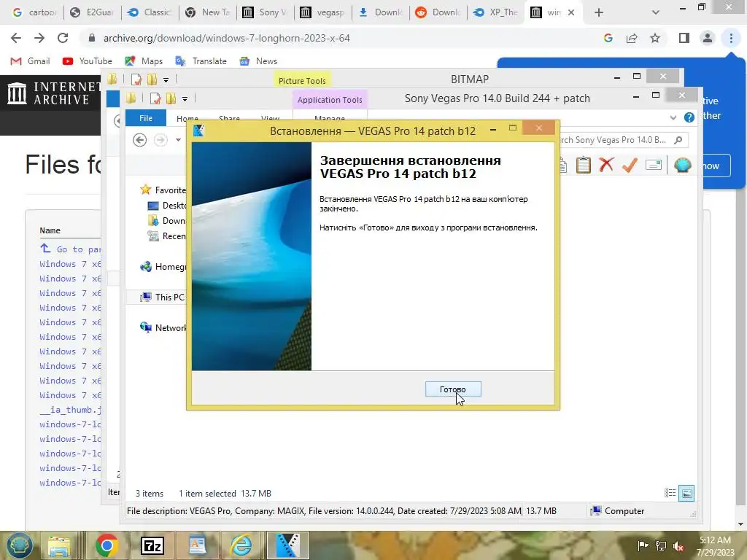Click Go to parent directory link

[70, 249]
